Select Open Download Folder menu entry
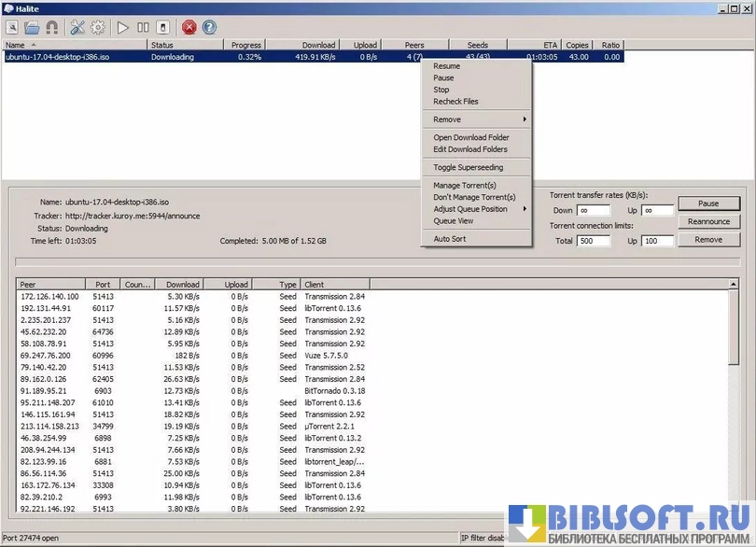This screenshot has width=756, height=547. (470, 137)
